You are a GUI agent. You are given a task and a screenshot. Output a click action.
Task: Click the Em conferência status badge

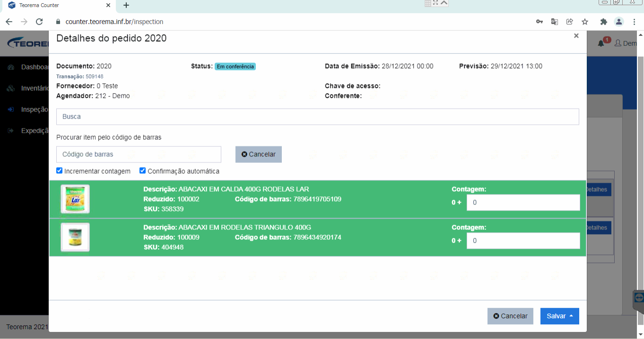235,67
